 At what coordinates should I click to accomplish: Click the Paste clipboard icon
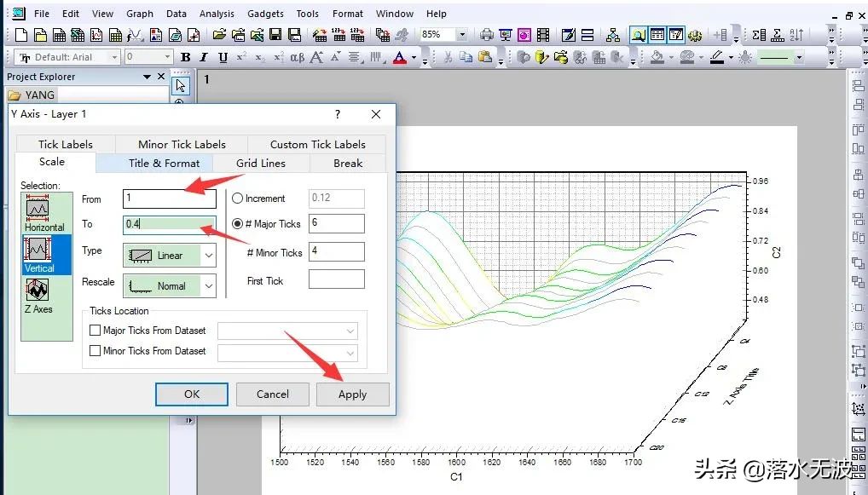(x=485, y=57)
